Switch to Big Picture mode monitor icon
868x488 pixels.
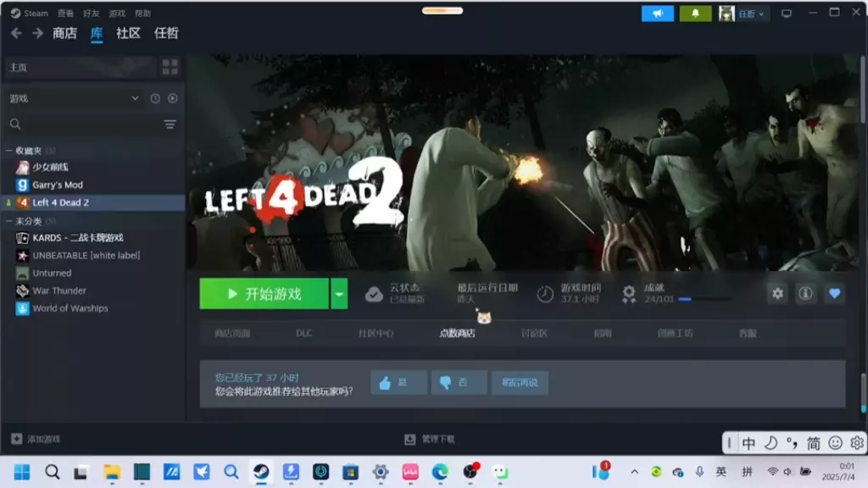click(786, 14)
